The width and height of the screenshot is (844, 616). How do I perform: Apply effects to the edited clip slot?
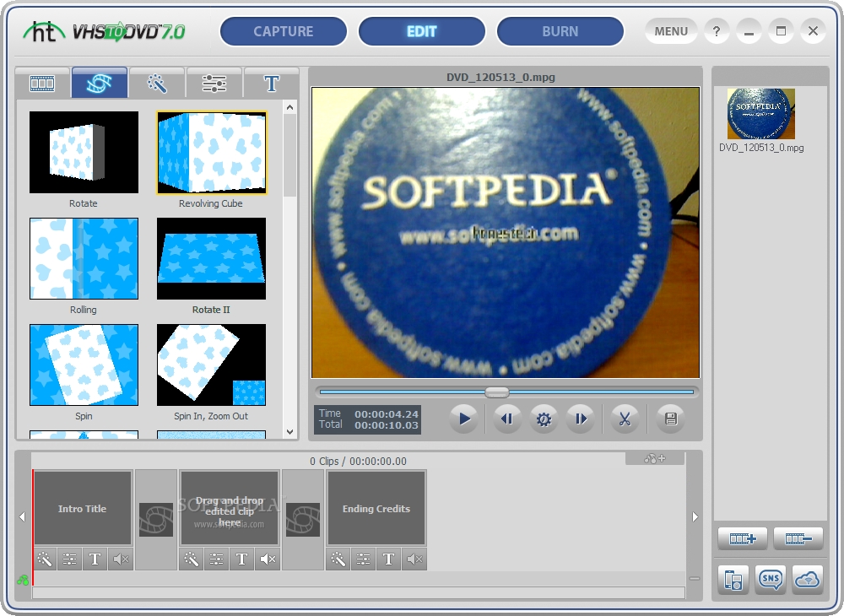[x=192, y=559]
